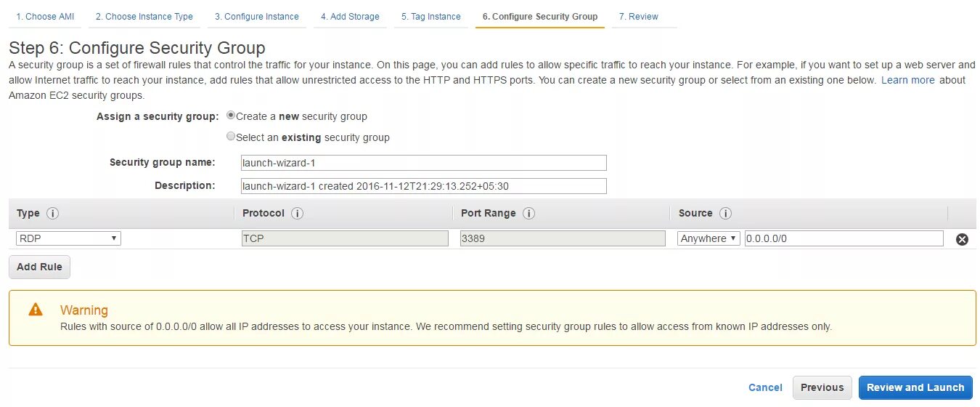The width and height of the screenshot is (980, 407).
Task: Click the Protocol column info icon
Action: click(x=297, y=214)
